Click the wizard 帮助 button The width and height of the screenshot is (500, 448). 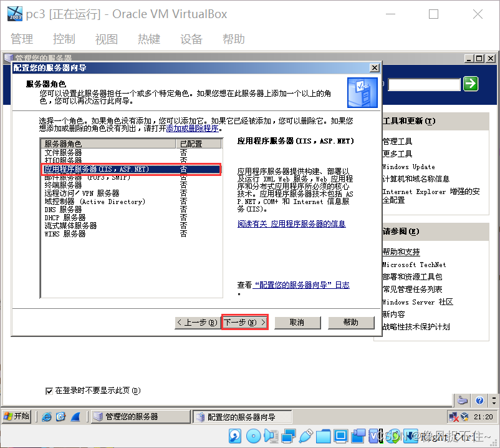pyautogui.click(x=351, y=323)
